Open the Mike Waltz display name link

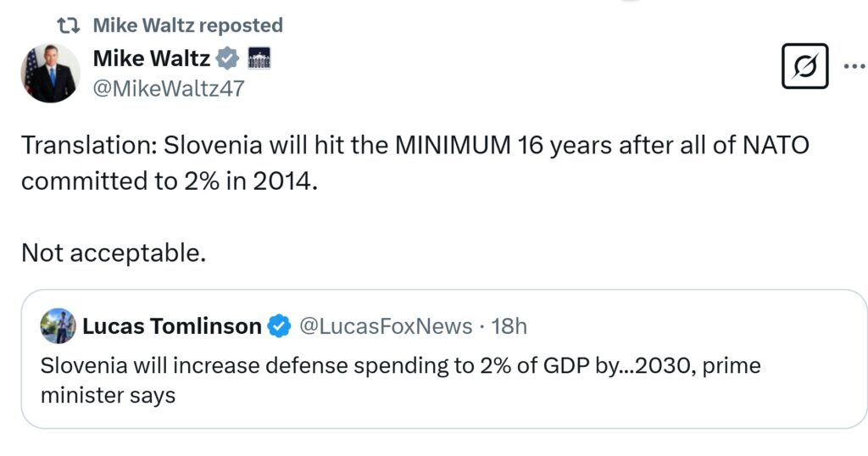click(x=151, y=59)
